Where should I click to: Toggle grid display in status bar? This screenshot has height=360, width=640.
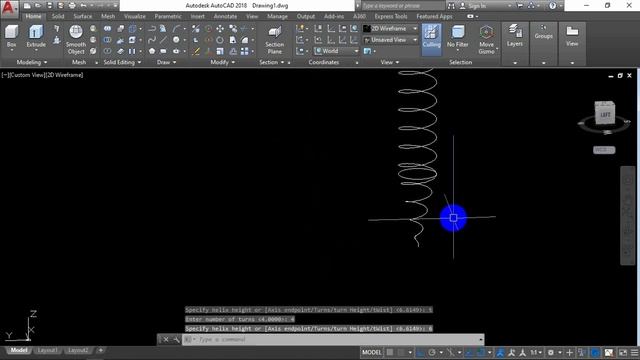[x=390, y=352]
